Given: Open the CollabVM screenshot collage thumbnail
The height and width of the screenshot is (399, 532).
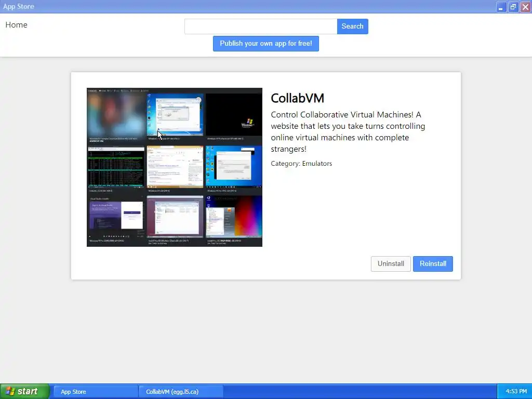Looking at the screenshot, I should [x=175, y=167].
